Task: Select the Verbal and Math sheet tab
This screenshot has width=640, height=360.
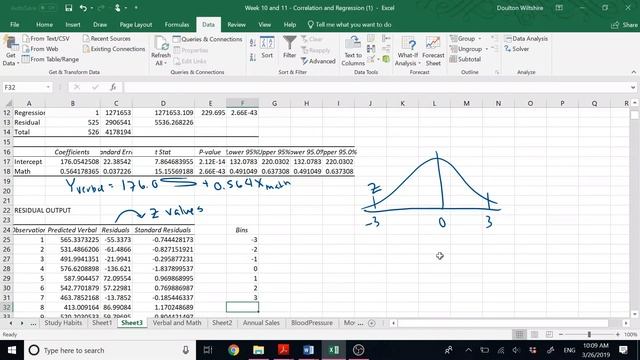Action: click(x=177, y=323)
